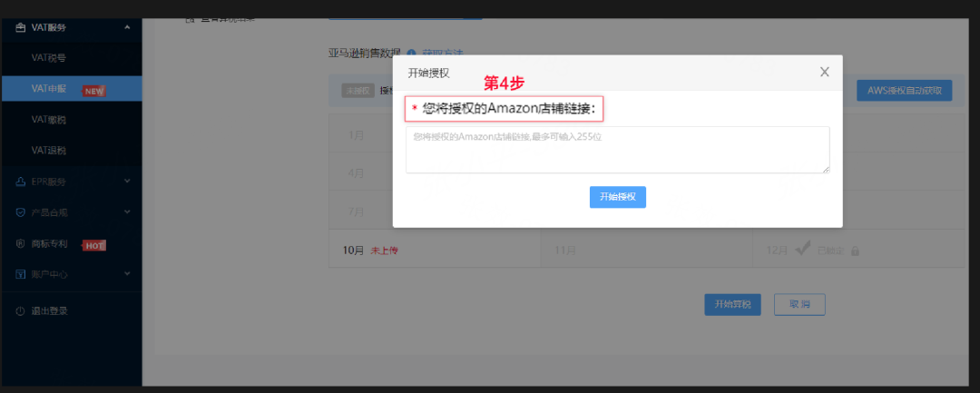Open the 获取方法 link
The width and height of the screenshot is (980, 393).
coord(443,54)
